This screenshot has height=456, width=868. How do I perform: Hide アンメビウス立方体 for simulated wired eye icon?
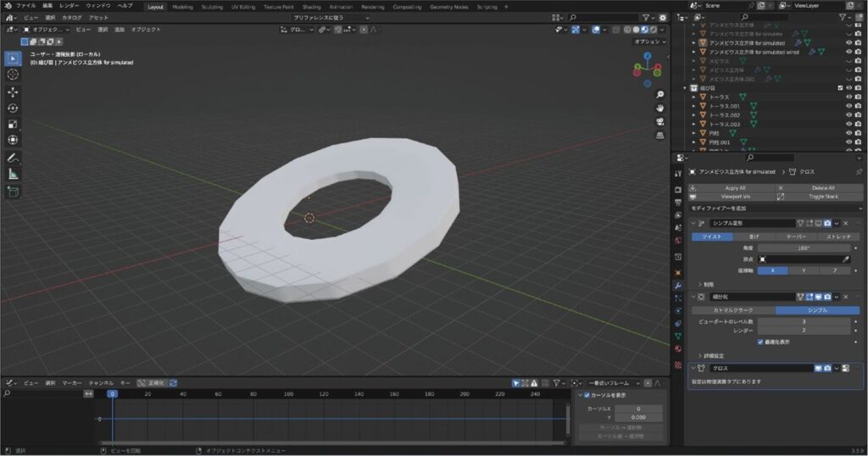tap(849, 52)
